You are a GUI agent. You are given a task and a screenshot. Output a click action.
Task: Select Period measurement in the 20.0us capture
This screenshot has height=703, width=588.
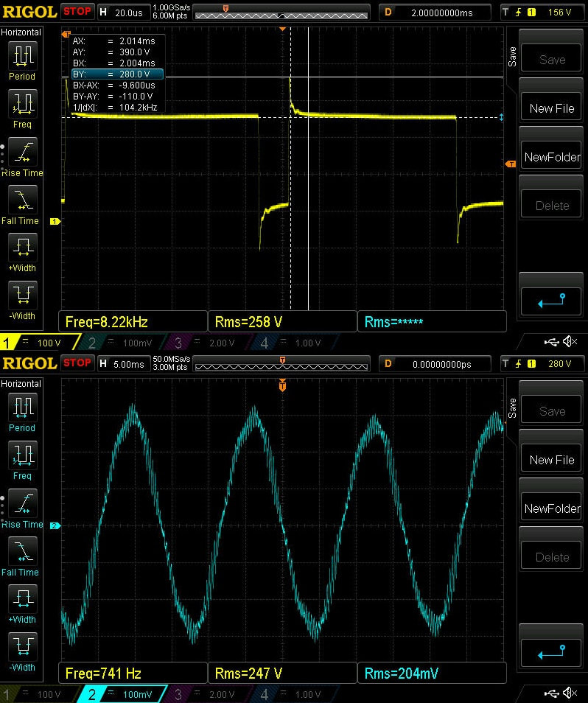pos(23,55)
